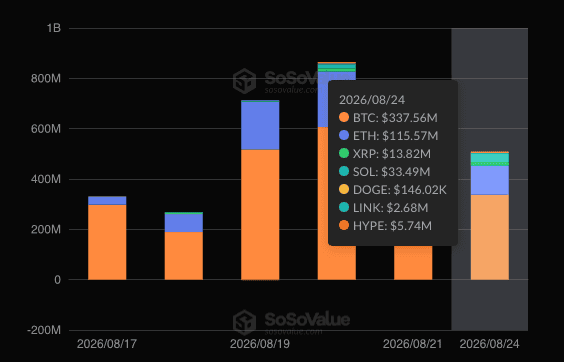Screen dimensions: 564x362
Task: Select the 2026/08/17 orange BTC bar
Action: 107,242
